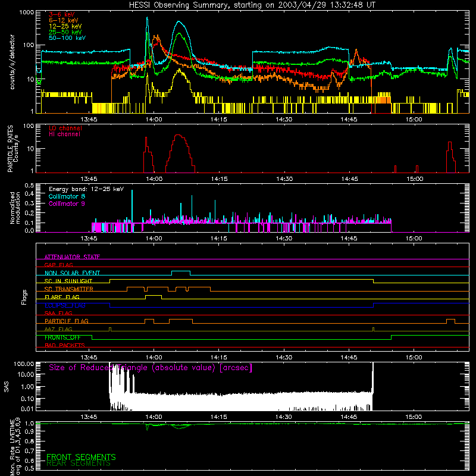This screenshot has height=476, width=476.
Task: Select the SAS axis label
Action: click(x=6, y=387)
